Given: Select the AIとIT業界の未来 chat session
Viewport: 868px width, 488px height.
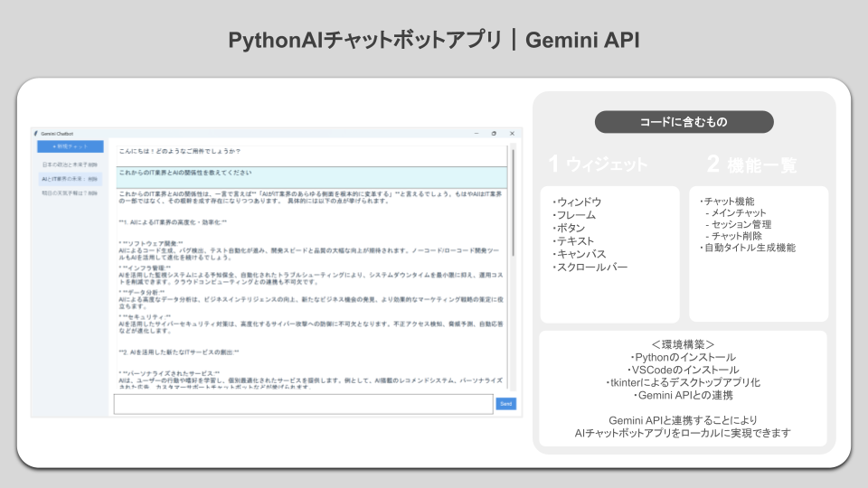Looking at the screenshot, I should tap(63, 179).
